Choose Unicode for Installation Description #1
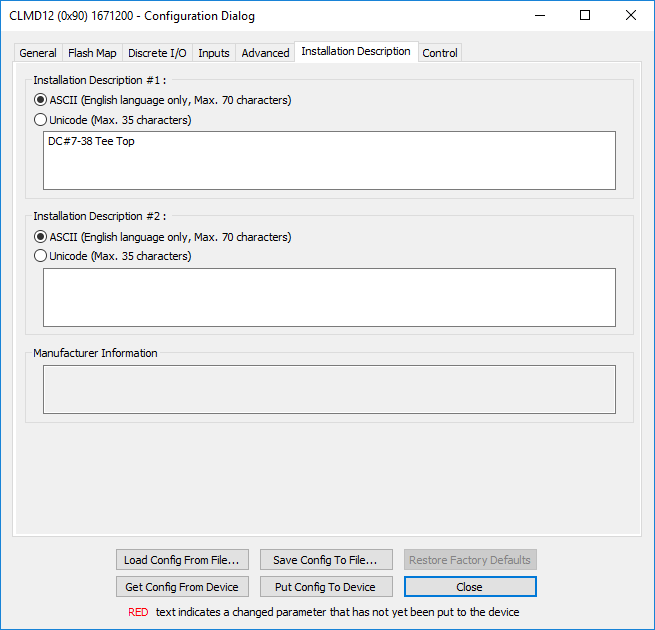 coord(41,120)
